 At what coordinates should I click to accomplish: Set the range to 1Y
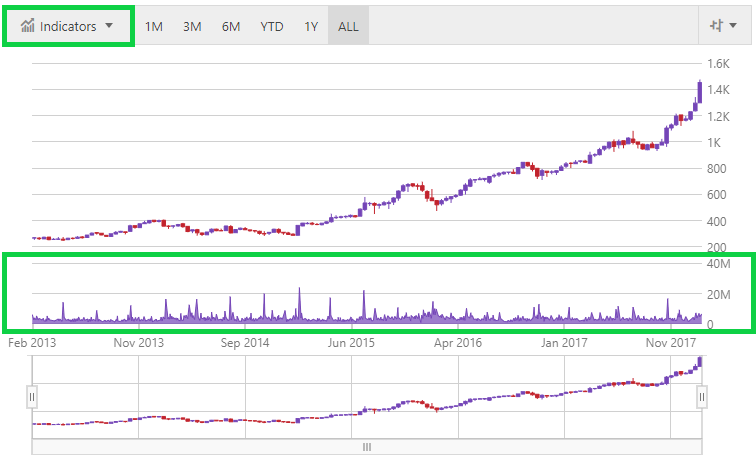(312, 26)
